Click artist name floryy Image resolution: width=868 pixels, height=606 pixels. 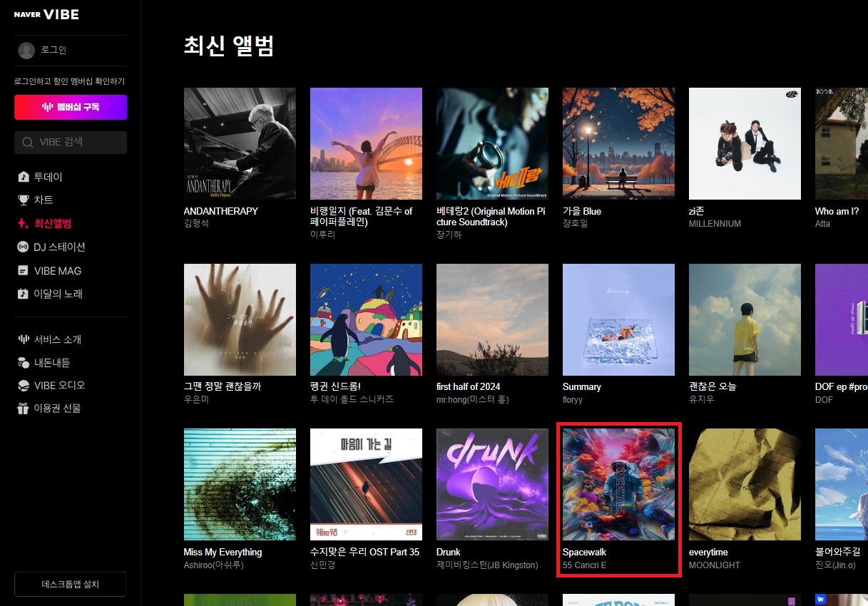573,399
